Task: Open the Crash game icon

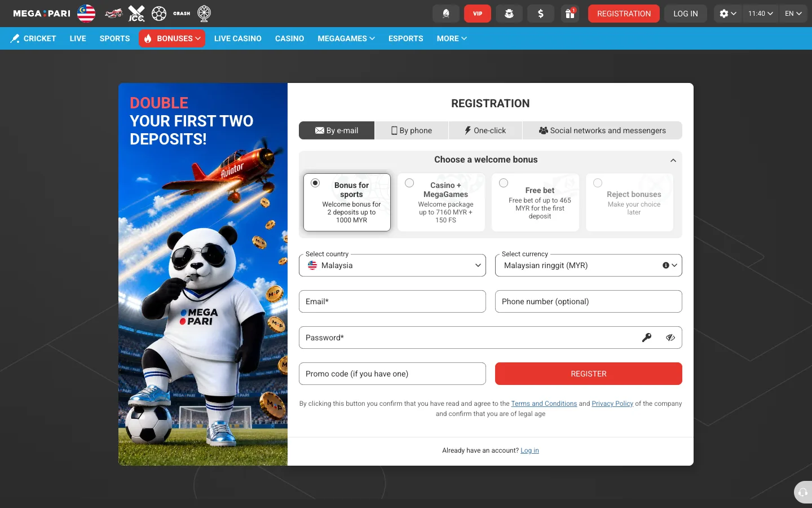Action: (x=182, y=14)
